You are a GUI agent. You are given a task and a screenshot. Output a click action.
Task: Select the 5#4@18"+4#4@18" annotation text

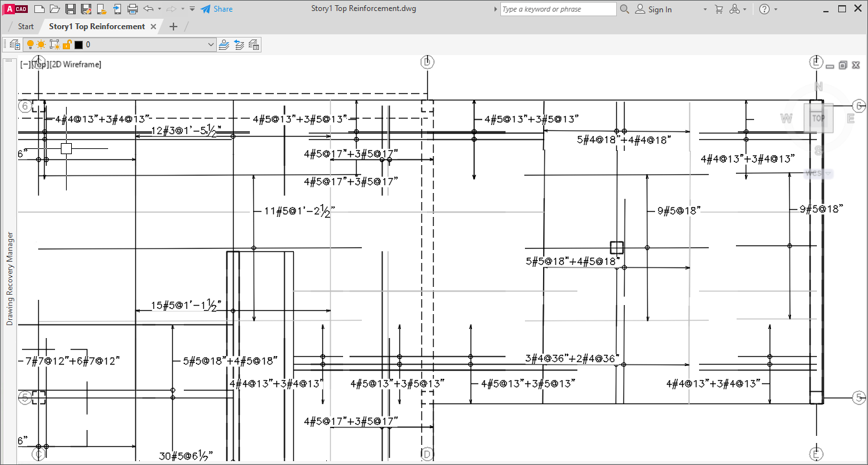pos(624,139)
